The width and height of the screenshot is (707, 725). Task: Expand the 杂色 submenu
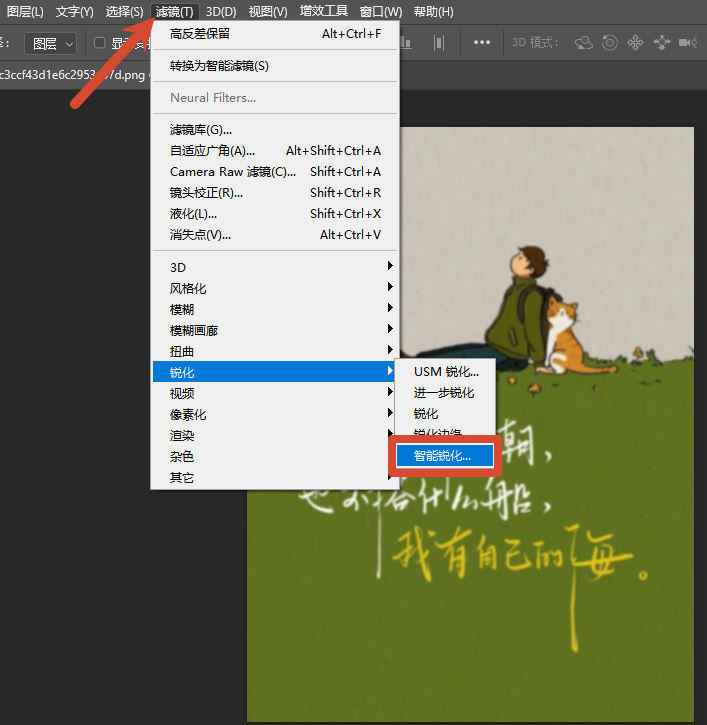tap(273, 456)
